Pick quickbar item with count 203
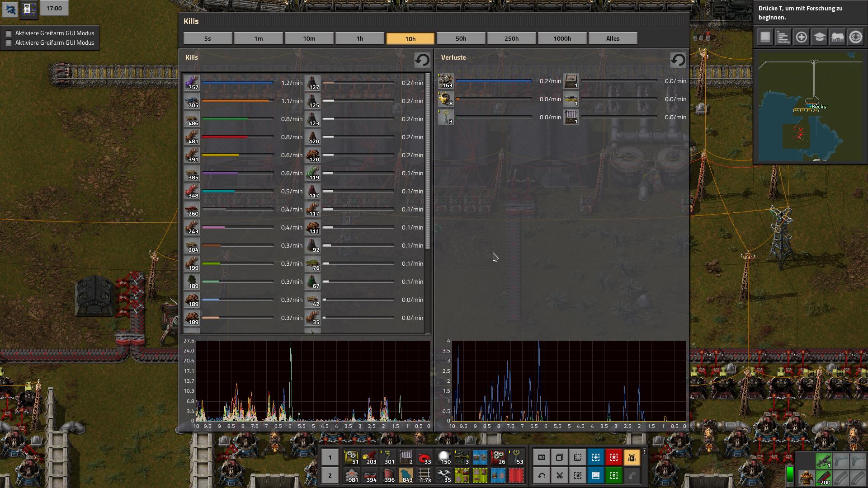 point(370,457)
